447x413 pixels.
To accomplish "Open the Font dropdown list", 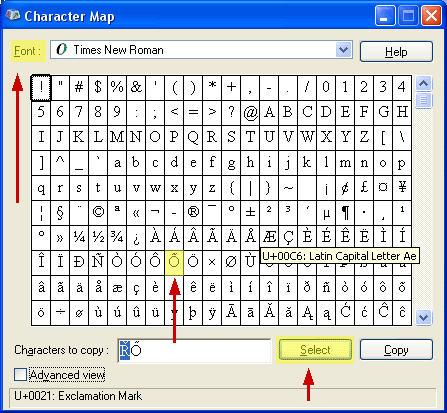I will click(344, 50).
